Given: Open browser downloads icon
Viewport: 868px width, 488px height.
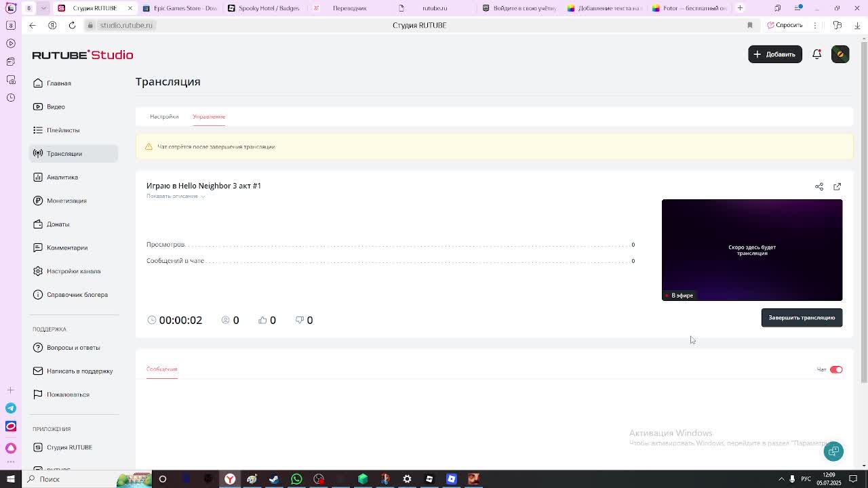Looking at the screenshot, I should [857, 25].
